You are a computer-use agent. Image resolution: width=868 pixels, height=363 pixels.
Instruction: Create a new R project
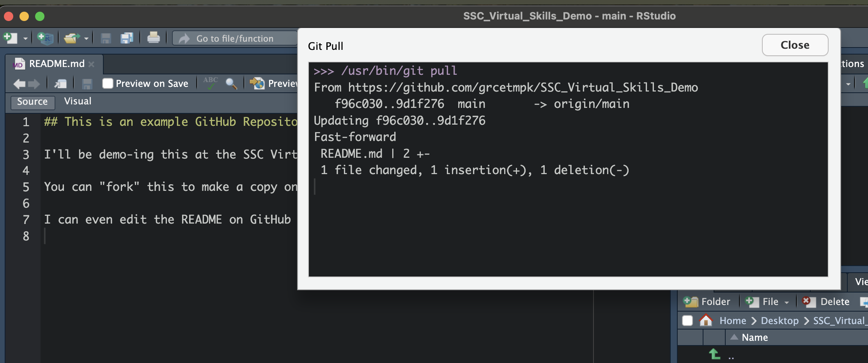pyautogui.click(x=45, y=38)
